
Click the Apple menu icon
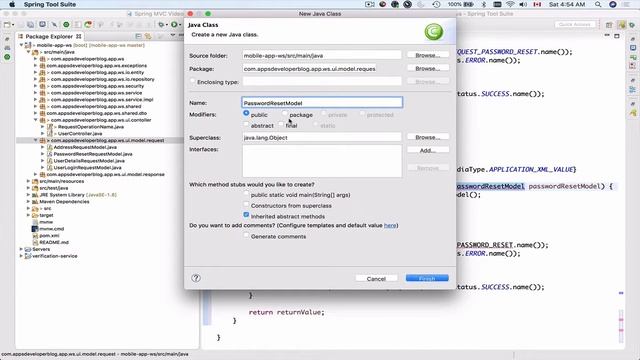12,4
